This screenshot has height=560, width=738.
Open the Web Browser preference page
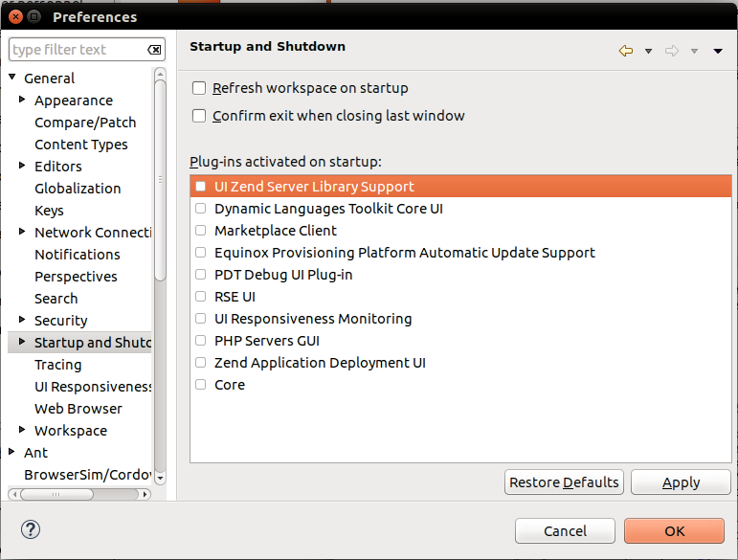[78, 409]
